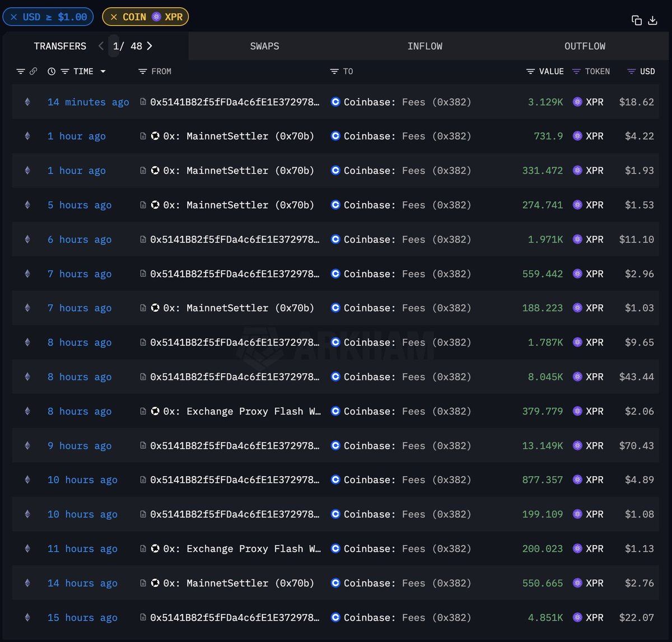Open the FROM column filter
672x642 pixels.
click(142, 72)
